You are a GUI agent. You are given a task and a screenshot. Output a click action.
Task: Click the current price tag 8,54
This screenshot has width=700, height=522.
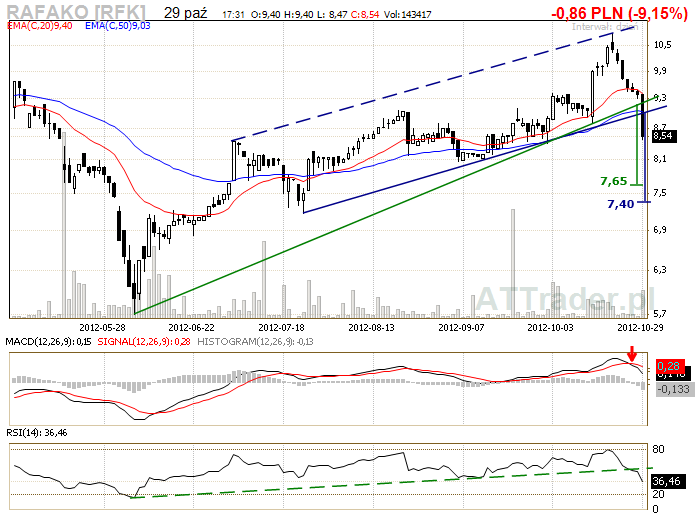pyautogui.click(x=664, y=136)
